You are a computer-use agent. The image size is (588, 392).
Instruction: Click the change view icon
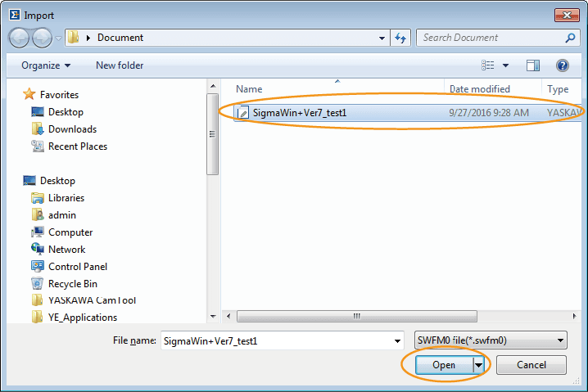(488, 65)
